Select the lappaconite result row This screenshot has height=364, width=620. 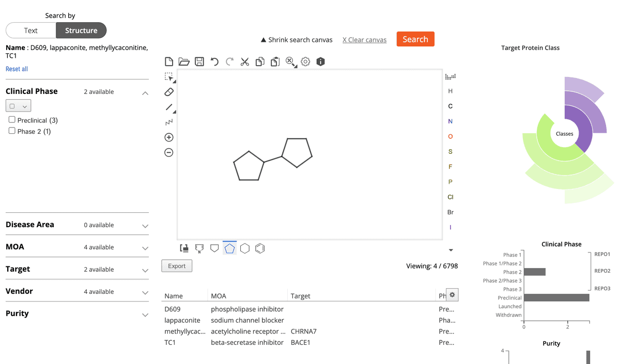pyautogui.click(x=182, y=320)
